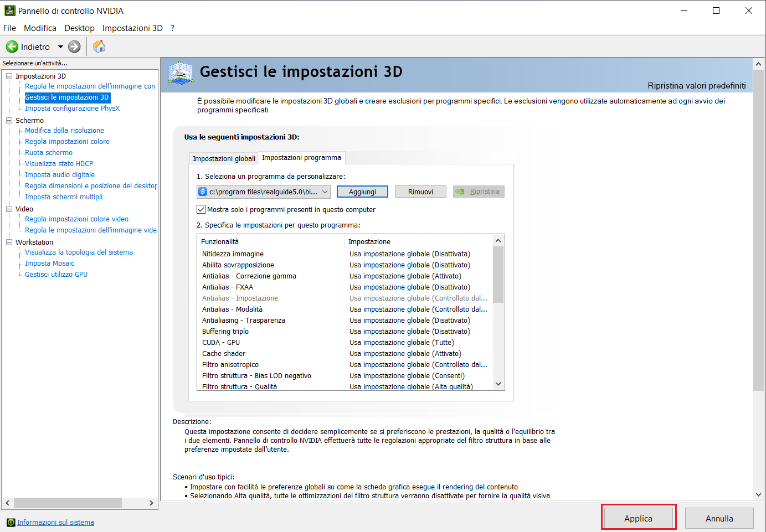This screenshot has height=532, width=766.
Task: Open the Desktop menu
Action: (79, 28)
